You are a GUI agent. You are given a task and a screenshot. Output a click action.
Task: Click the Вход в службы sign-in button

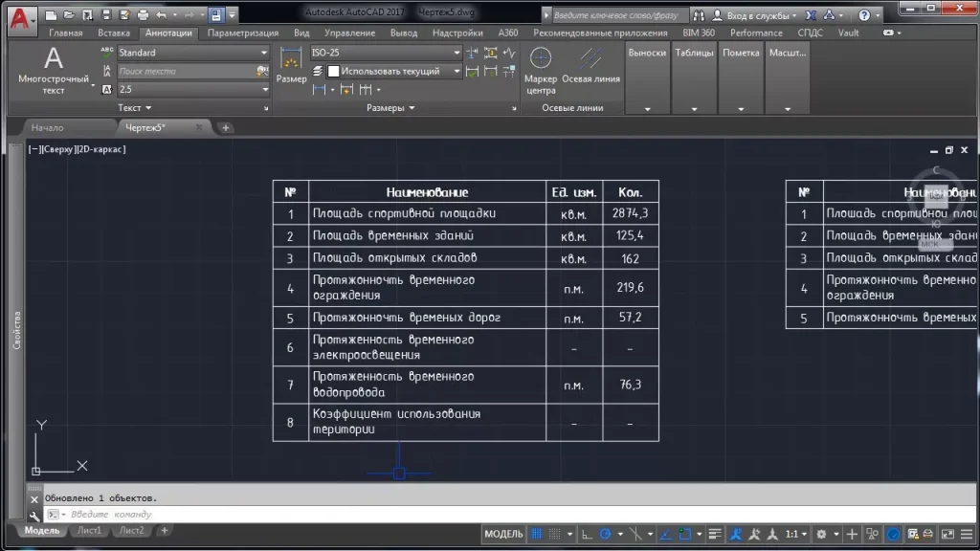pos(758,16)
